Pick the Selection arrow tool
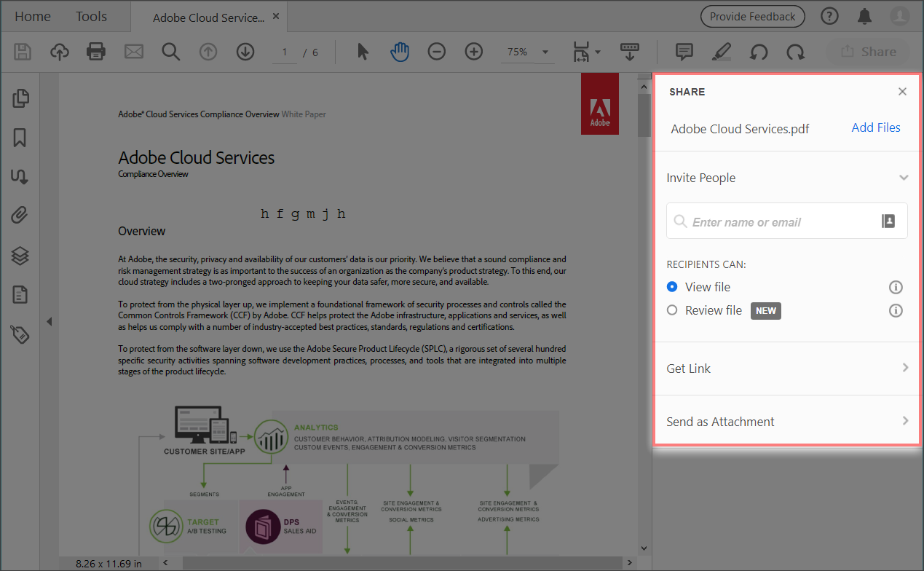The image size is (924, 571). (363, 52)
